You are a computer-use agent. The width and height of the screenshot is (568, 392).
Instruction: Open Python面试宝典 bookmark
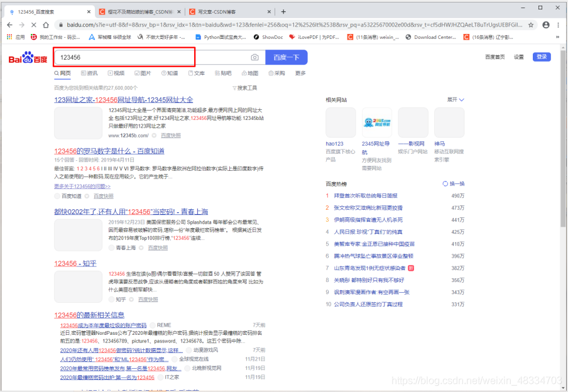click(x=221, y=37)
